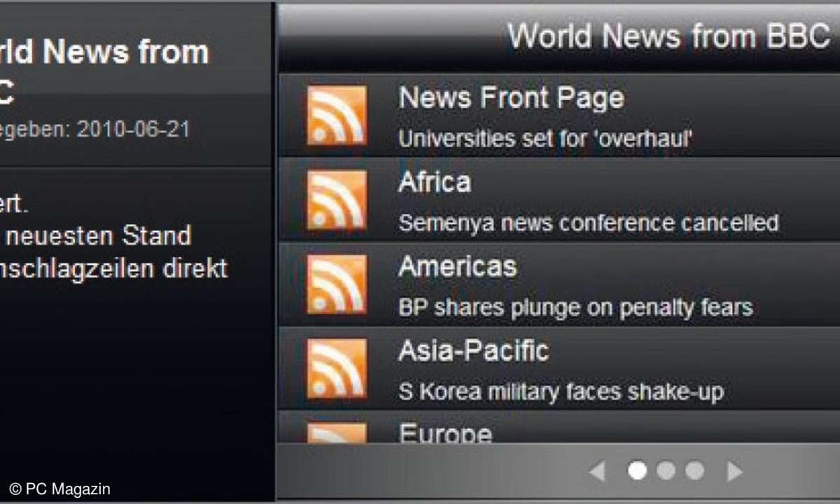Go to next page with right arrow

pyautogui.click(x=734, y=471)
